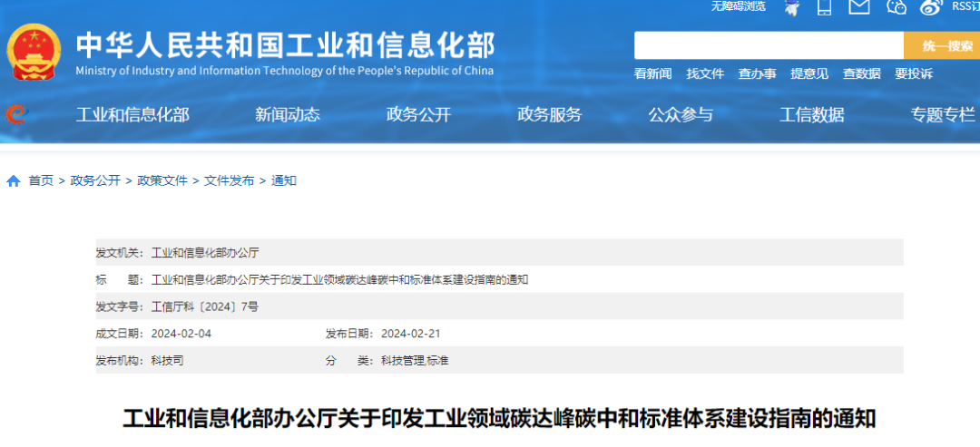
Task: Click the home icon in breadcrumb
Action: pos(13,181)
